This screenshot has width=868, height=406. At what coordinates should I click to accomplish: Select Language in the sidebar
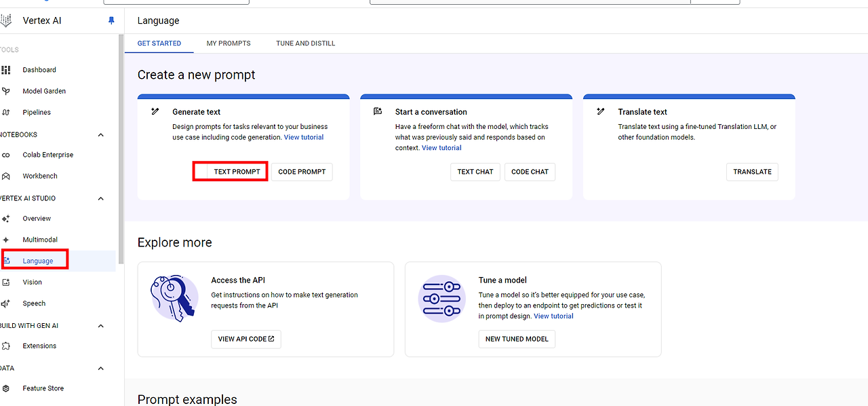click(38, 261)
